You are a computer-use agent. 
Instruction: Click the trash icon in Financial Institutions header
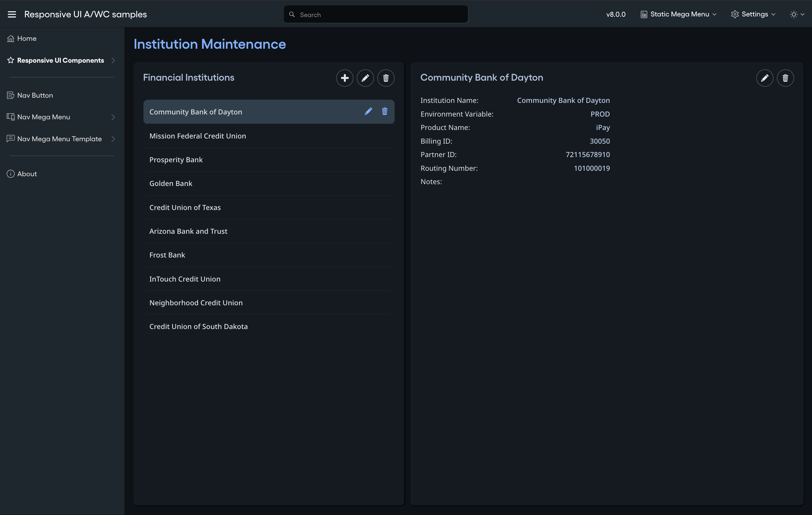[386, 78]
